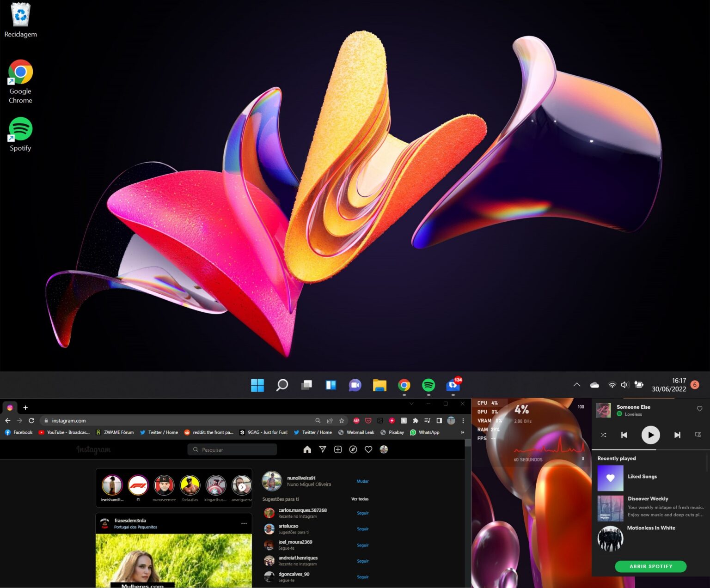Expand hidden system tray icons chevron
The height and width of the screenshot is (588, 710).
[577, 384]
